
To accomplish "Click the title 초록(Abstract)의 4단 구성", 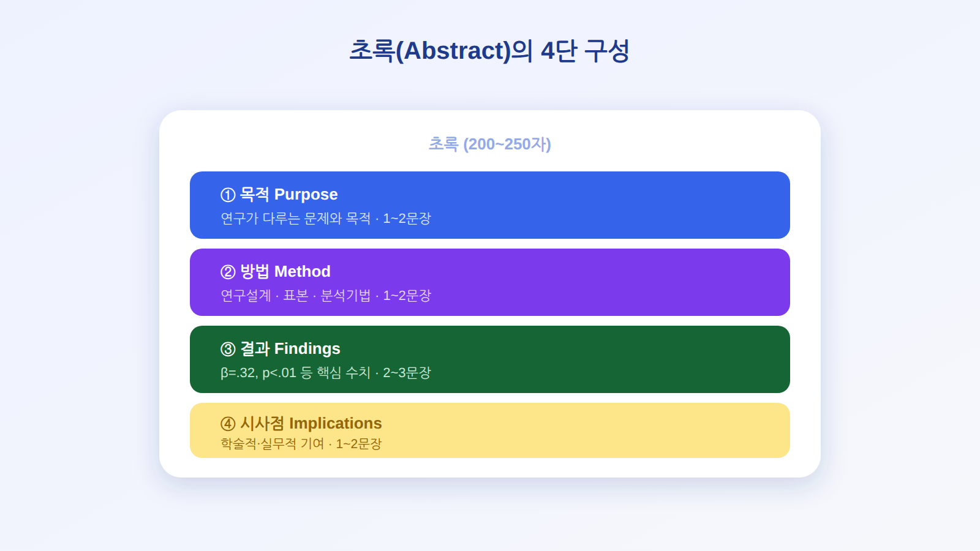I will (490, 51).
